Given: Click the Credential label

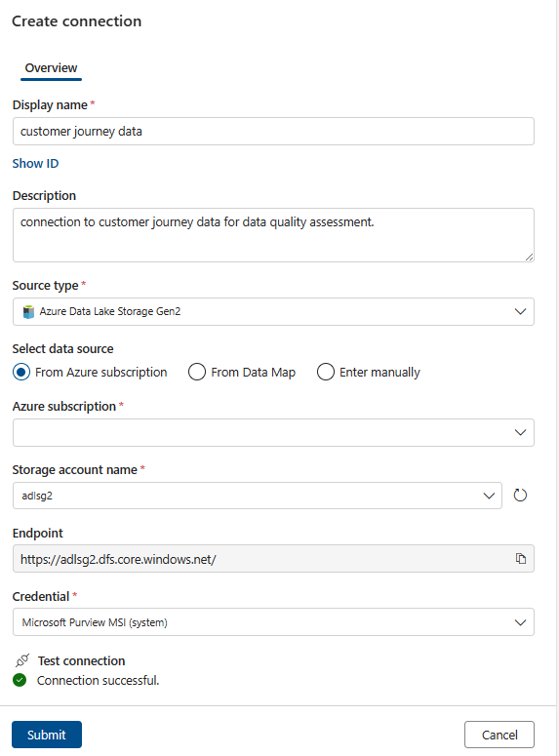Looking at the screenshot, I should [x=41, y=596].
